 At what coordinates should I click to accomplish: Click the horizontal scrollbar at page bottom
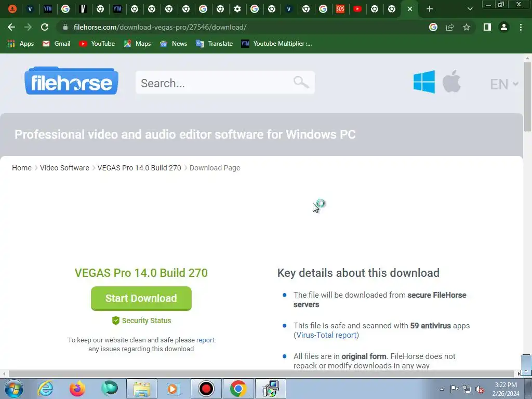click(261, 374)
